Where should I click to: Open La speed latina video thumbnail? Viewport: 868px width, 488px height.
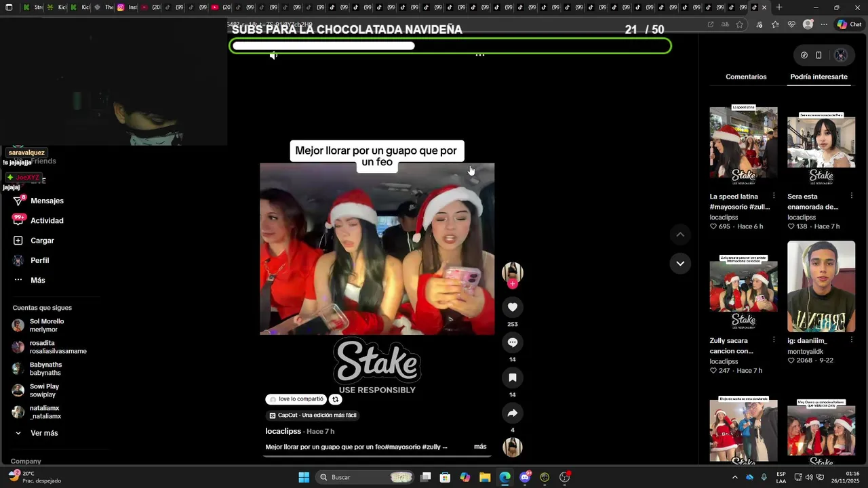click(x=743, y=145)
